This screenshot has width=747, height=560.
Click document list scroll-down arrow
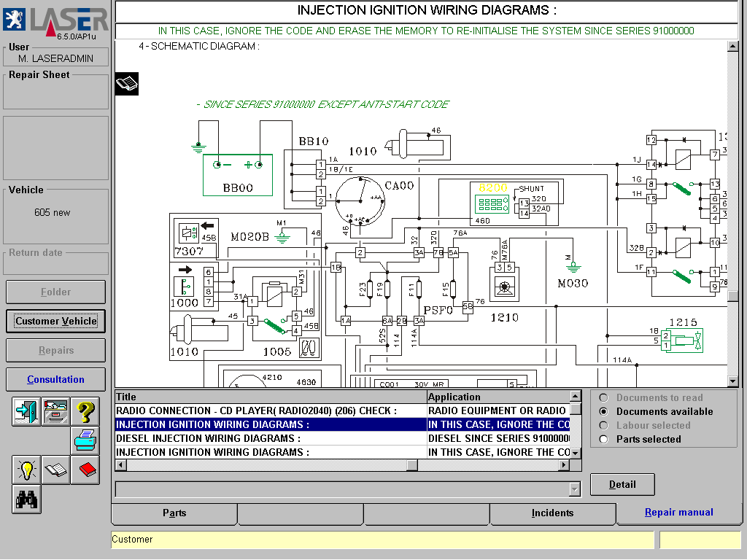click(x=576, y=453)
